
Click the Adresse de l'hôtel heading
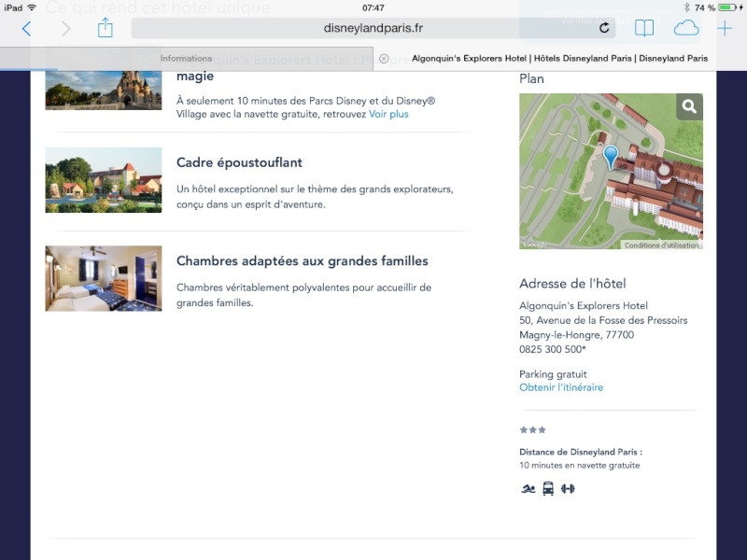pos(572,284)
